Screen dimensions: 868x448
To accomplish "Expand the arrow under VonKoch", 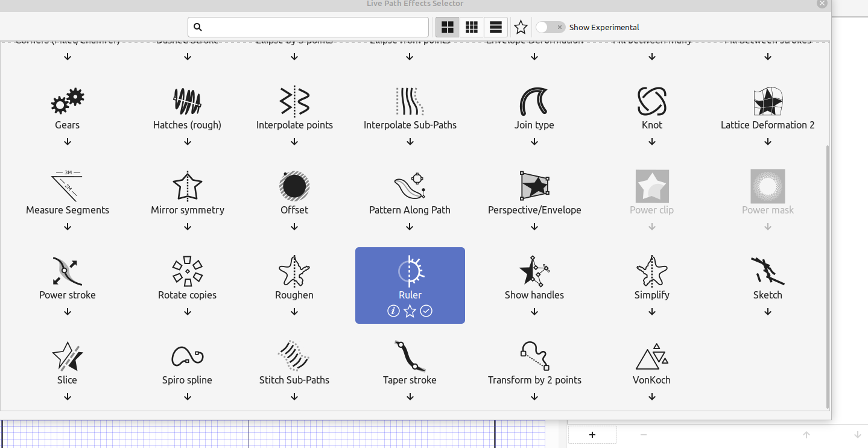I will point(652,397).
